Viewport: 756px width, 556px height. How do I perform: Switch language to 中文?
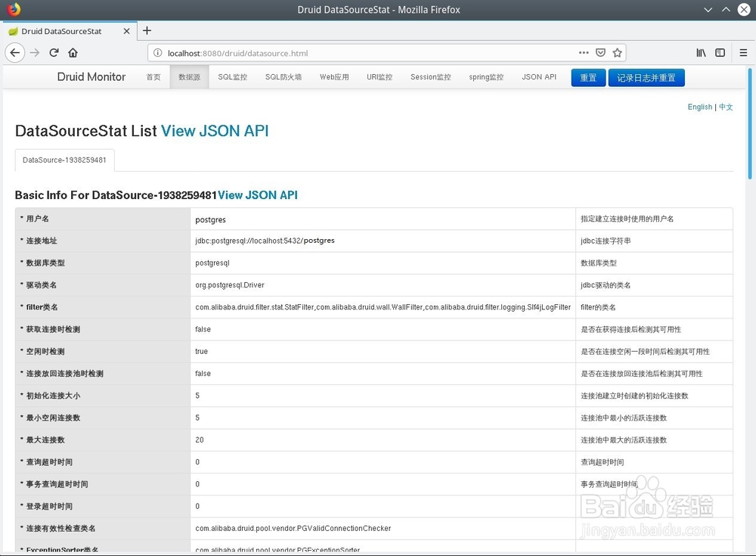point(726,107)
